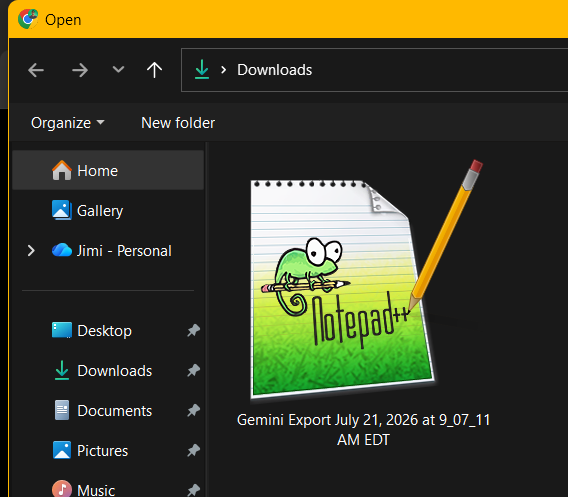Click the Home house icon
This screenshot has width=568, height=497.
(62, 170)
